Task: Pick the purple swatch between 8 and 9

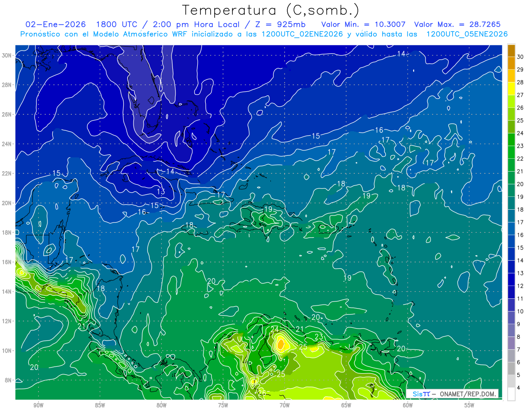Action: pos(512,330)
